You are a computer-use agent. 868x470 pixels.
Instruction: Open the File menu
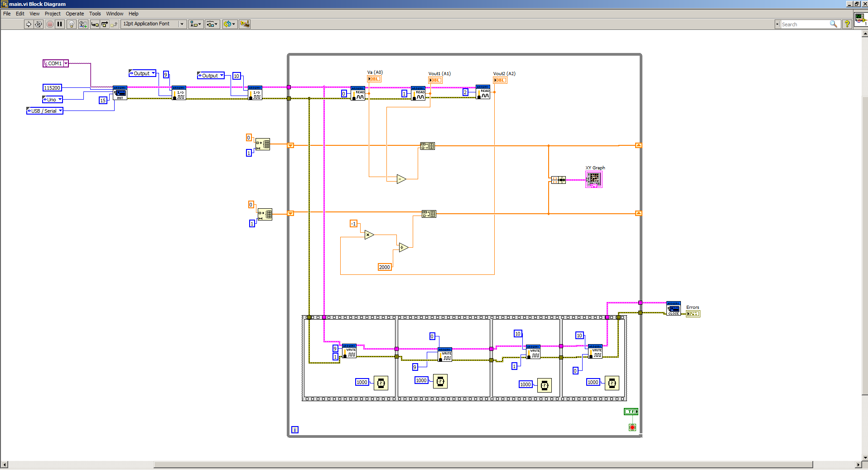click(7, 14)
